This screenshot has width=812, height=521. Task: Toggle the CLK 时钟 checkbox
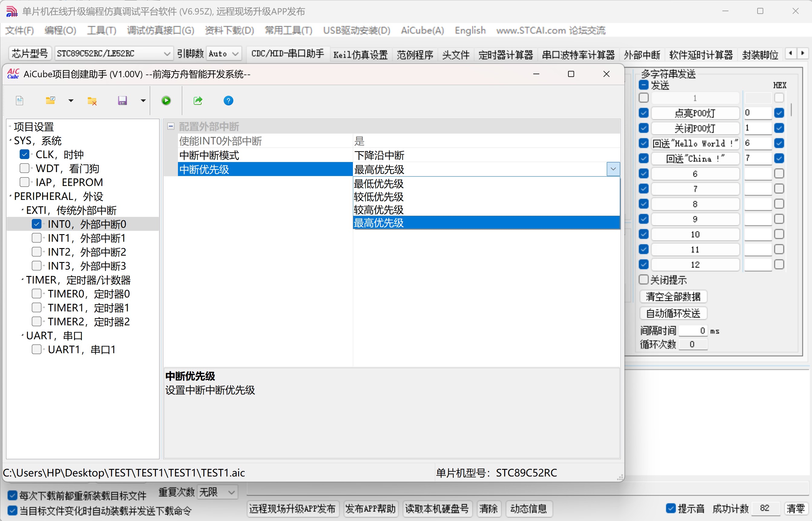point(24,154)
